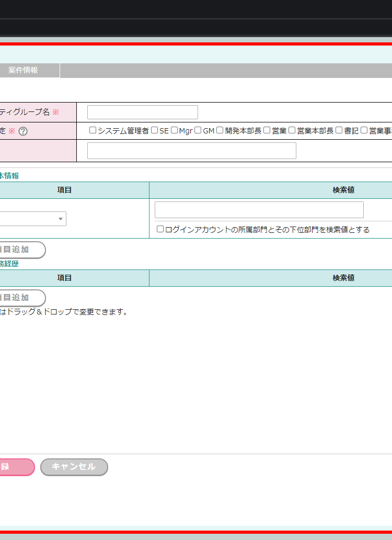Enable the SE role checkbox
This screenshot has height=540, width=392.
[154, 130]
